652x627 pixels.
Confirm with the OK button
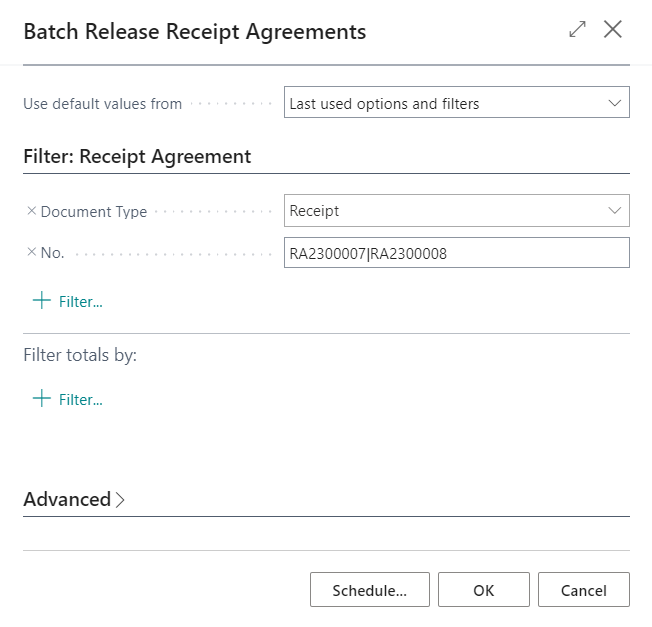[484, 590]
